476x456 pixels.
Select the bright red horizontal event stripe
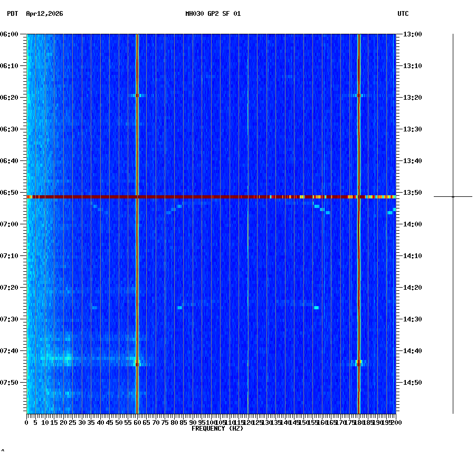click(x=211, y=196)
